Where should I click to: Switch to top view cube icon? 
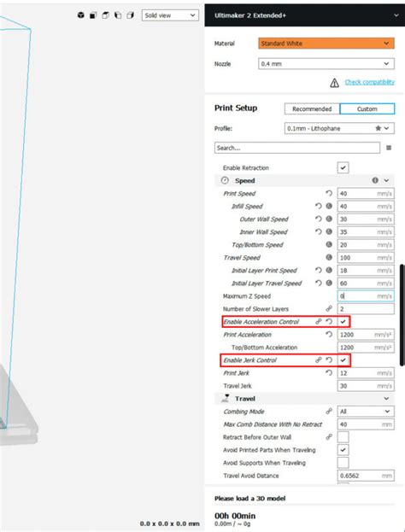click(106, 15)
